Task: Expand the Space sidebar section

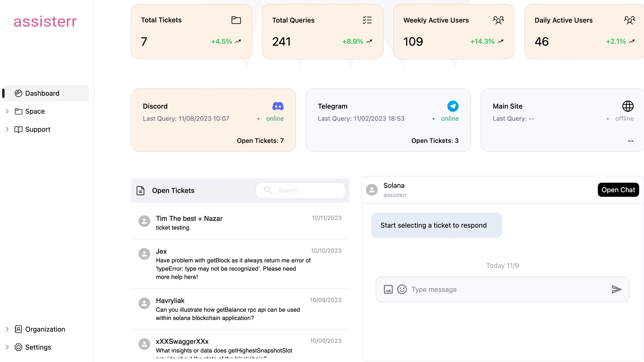Action: (x=7, y=111)
